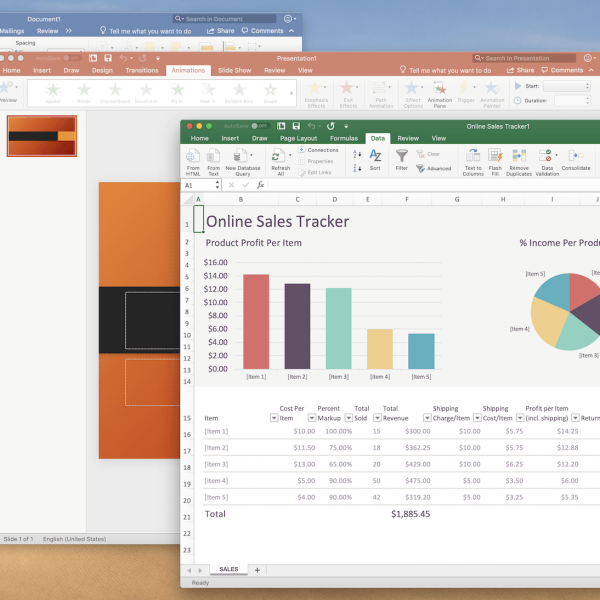Open filter dropdown for Profit per Item column

[x=575, y=418]
